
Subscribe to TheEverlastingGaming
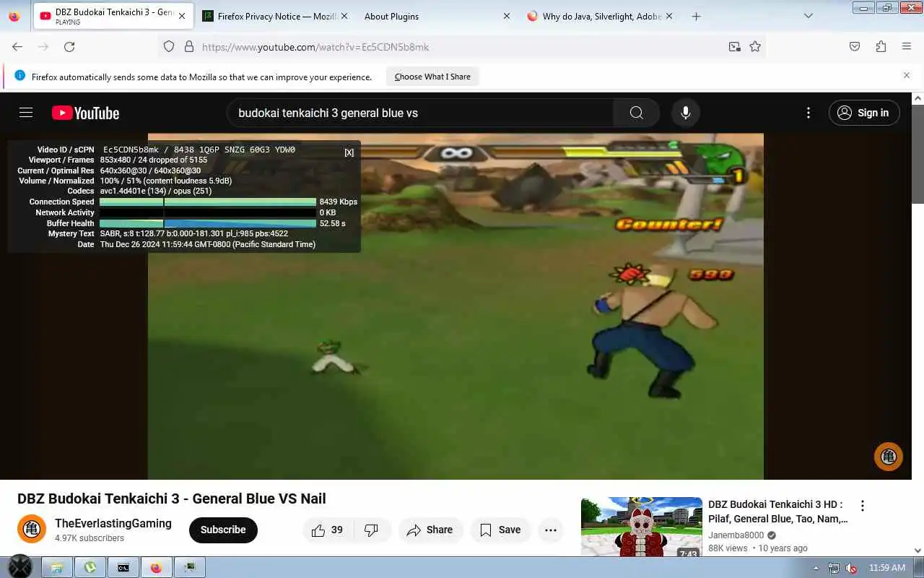tap(223, 530)
